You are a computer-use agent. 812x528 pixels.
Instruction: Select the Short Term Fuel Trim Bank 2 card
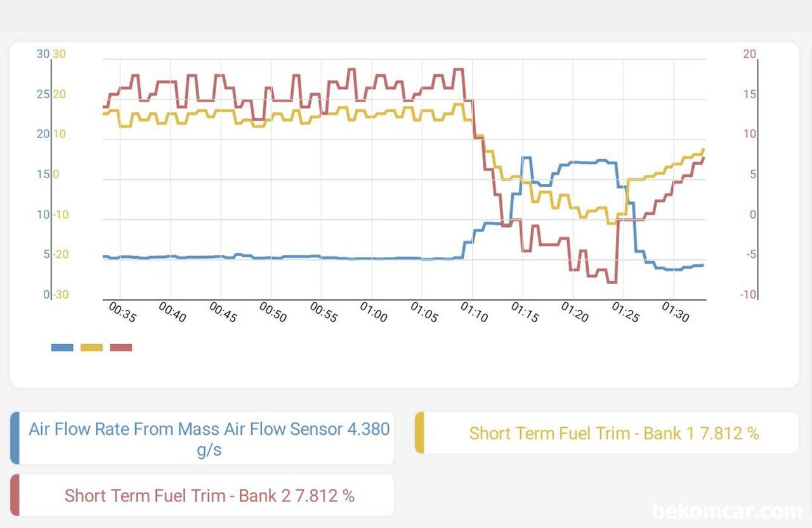pyautogui.click(x=202, y=495)
